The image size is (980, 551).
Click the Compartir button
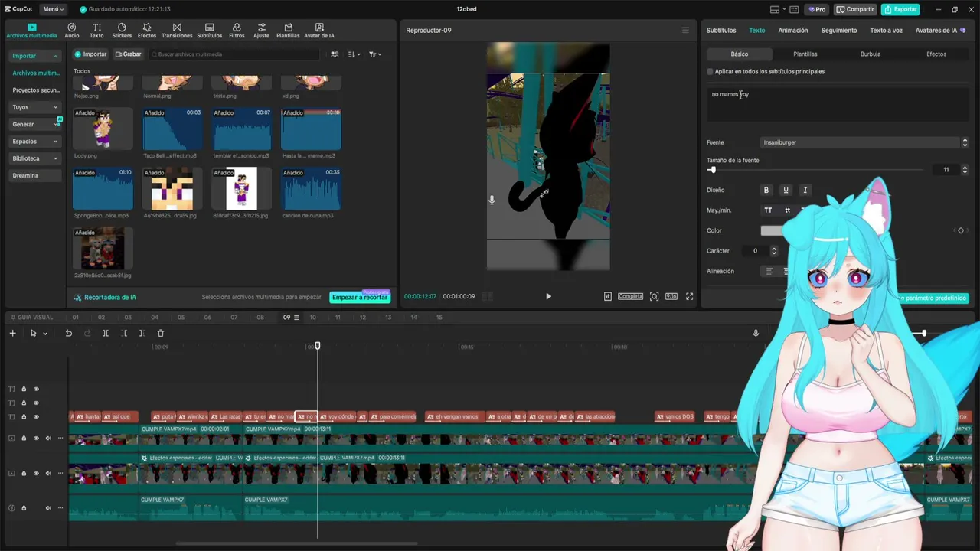[855, 9]
